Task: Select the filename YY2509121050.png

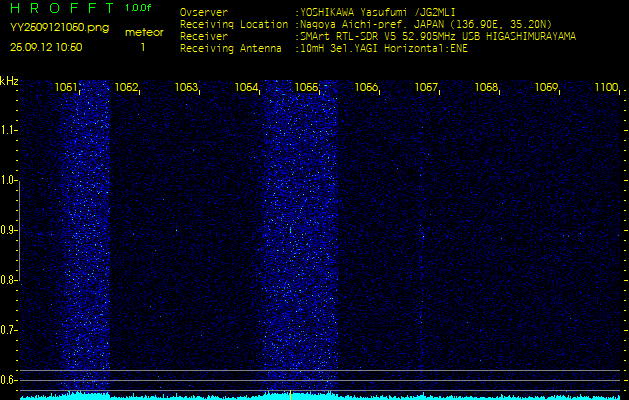Action: [x=59, y=28]
